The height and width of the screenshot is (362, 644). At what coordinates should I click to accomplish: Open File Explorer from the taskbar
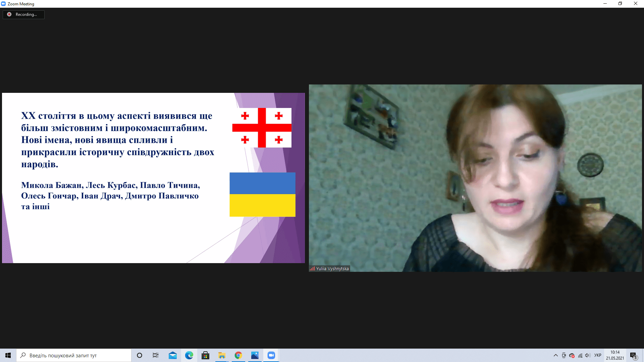(222, 355)
